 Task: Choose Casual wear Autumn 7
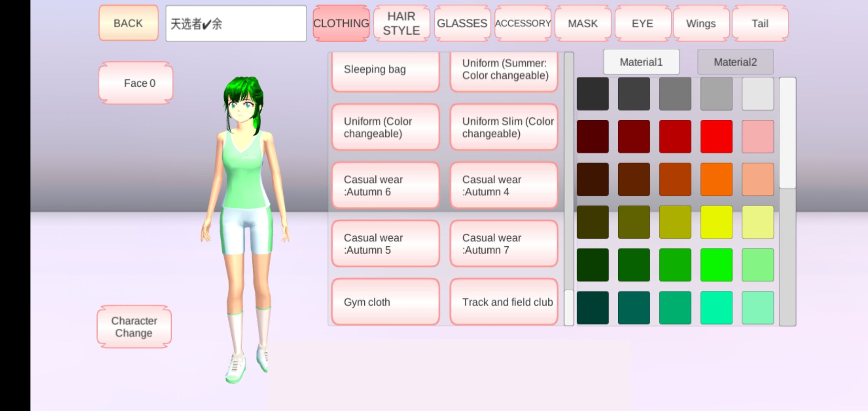[x=504, y=244]
